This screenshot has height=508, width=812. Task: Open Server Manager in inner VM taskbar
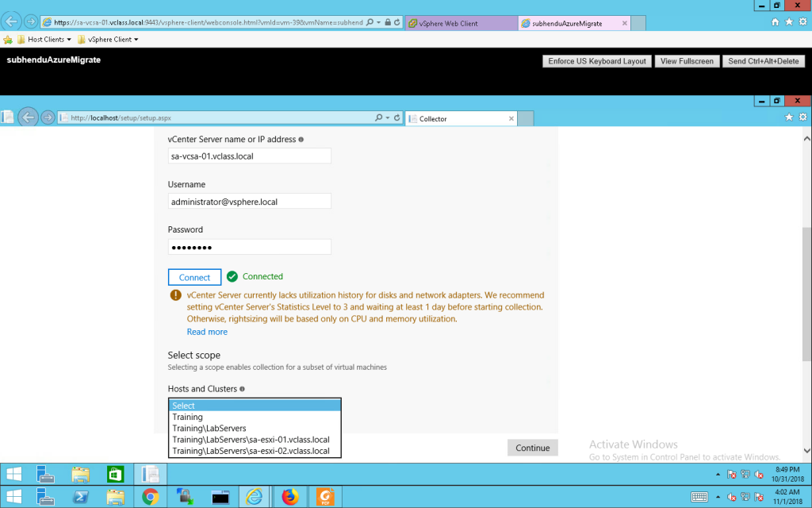[45, 475]
